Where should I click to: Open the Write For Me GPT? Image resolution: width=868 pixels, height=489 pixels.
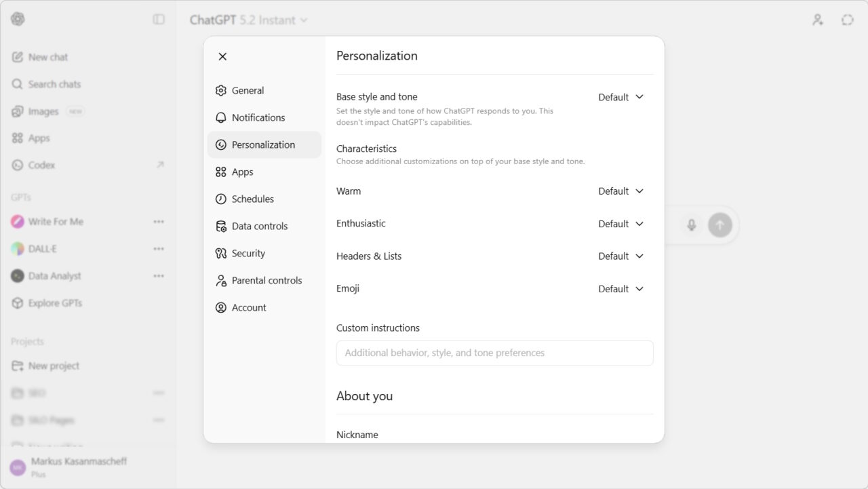[x=57, y=222]
